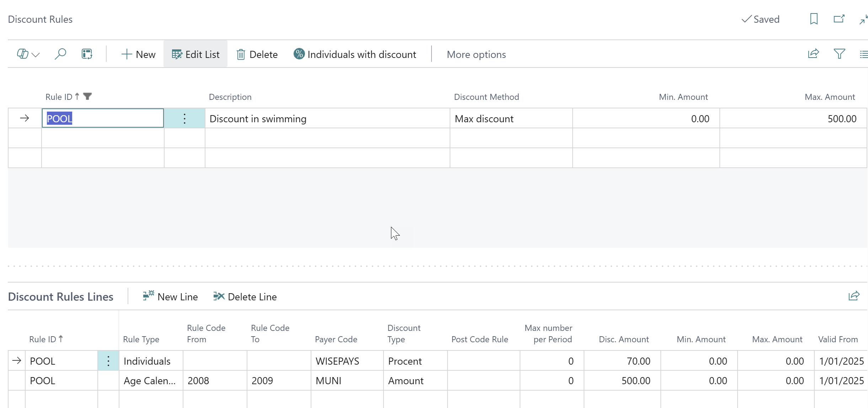Collapse page using the shrink arrows icon
Viewport: 868px width, 408px height.
click(864, 20)
